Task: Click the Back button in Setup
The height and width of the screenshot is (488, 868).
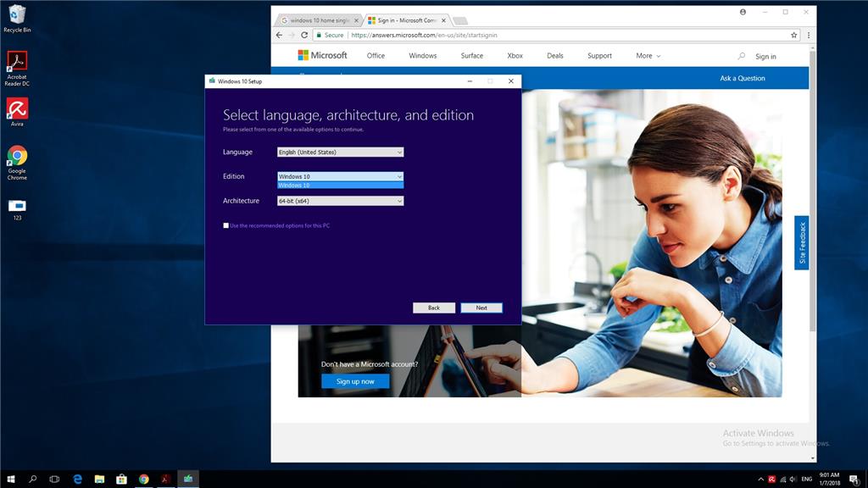Action: 434,308
